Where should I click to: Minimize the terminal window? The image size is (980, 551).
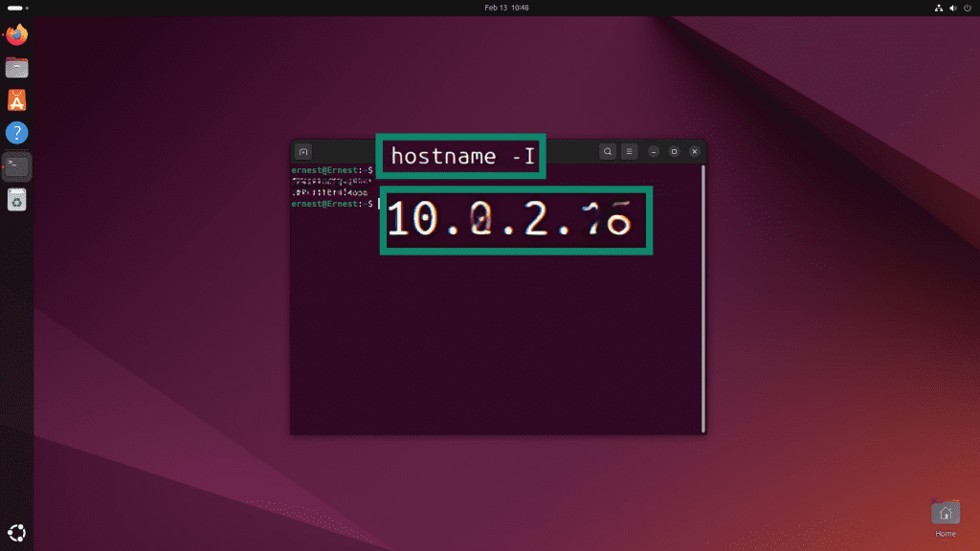click(x=654, y=152)
